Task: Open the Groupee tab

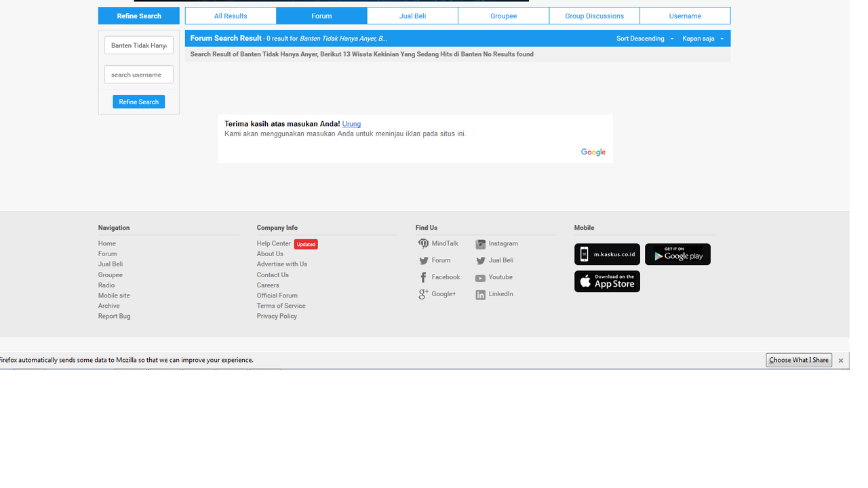Action: coord(503,16)
